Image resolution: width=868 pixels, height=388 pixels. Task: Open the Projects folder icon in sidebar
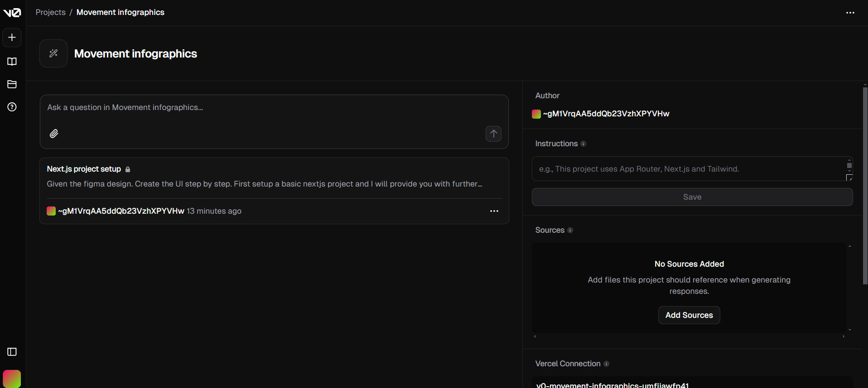coord(12,84)
